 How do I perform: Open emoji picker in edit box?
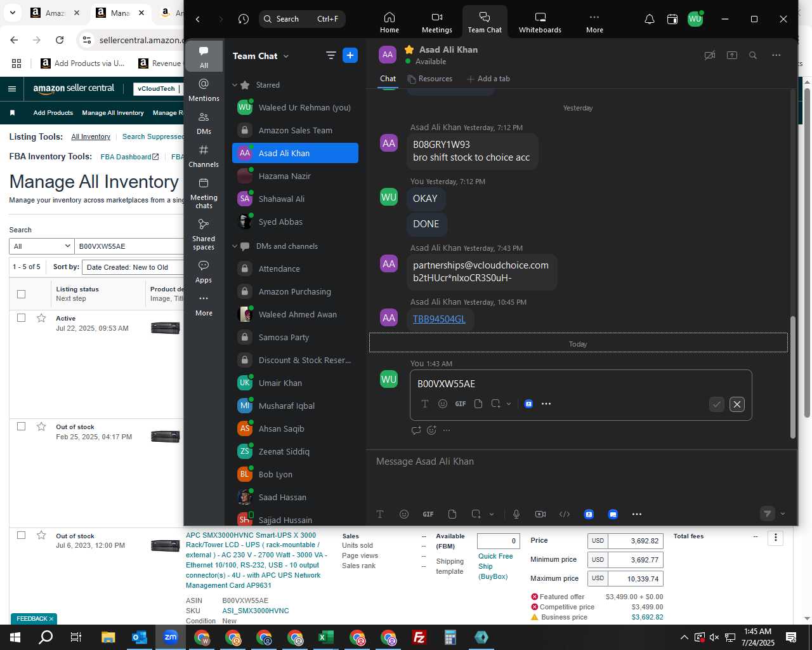[x=443, y=404]
